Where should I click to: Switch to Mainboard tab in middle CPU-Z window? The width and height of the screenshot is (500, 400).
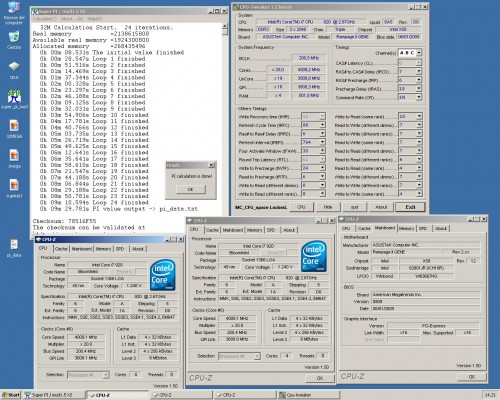point(233,230)
